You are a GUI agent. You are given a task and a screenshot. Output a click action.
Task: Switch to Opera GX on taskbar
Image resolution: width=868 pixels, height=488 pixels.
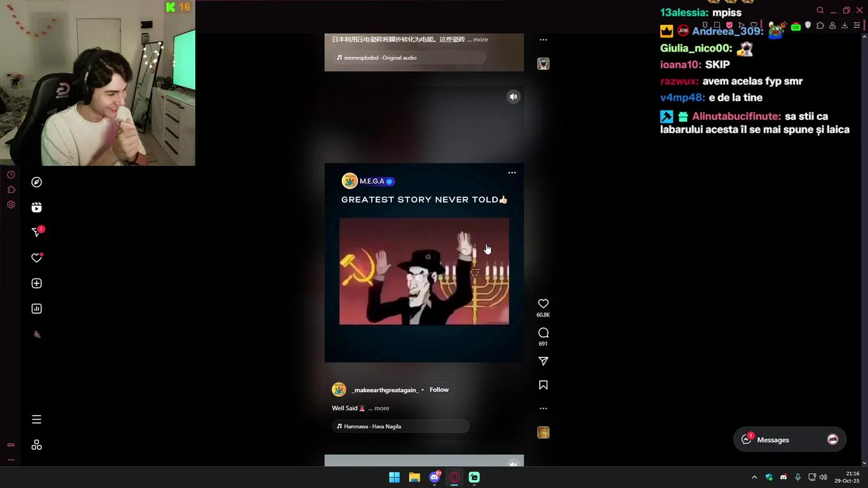(x=454, y=478)
